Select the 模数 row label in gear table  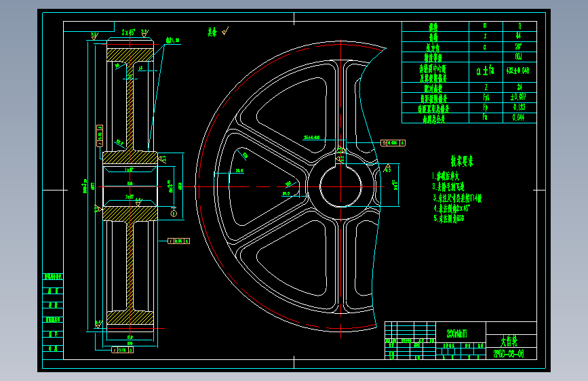[x=433, y=27]
